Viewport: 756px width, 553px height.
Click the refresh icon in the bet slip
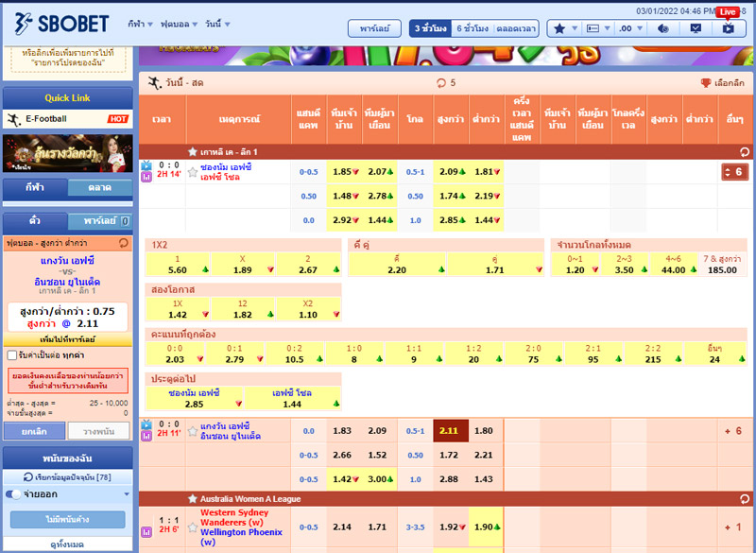124,243
